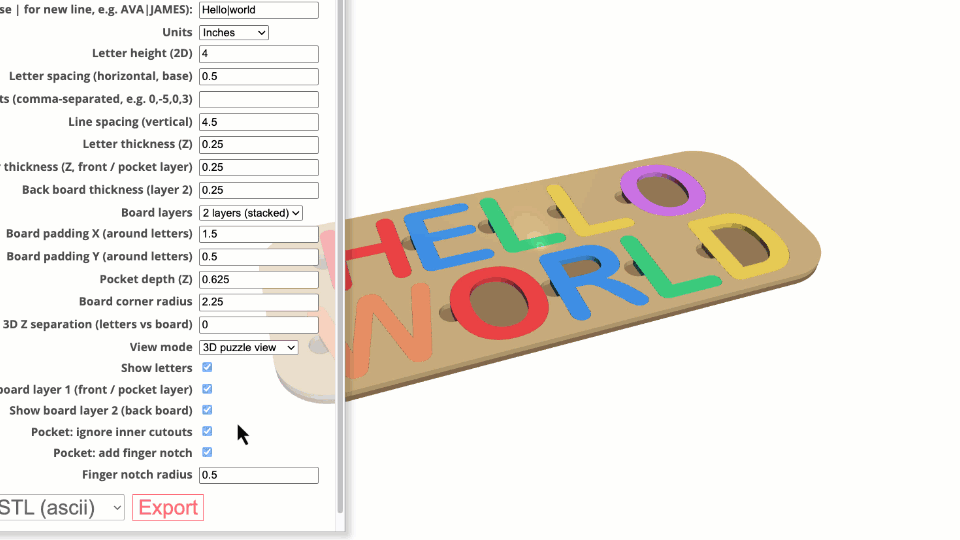Viewport: 960px width, 540px height.
Task: Toggle Pocket: ignore inner cutouts
Action: tap(207, 431)
